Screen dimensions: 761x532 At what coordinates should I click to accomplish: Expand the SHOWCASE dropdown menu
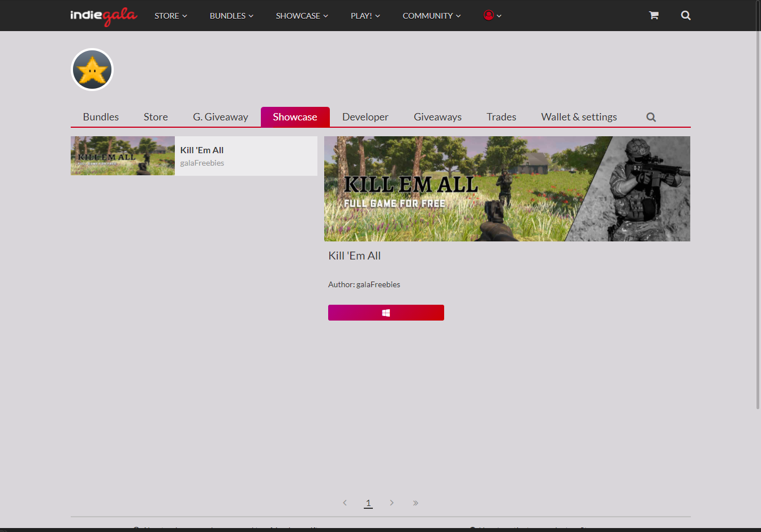tap(302, 16)
